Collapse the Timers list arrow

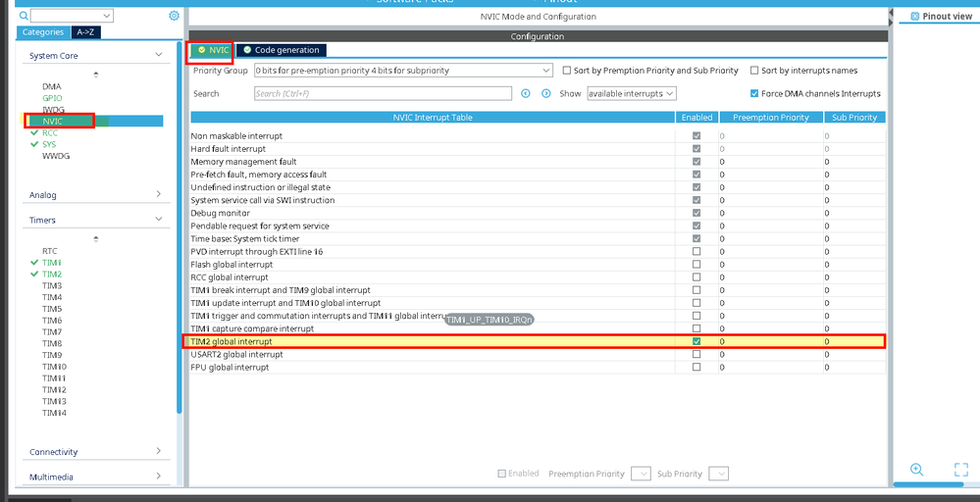pos(159,220)
